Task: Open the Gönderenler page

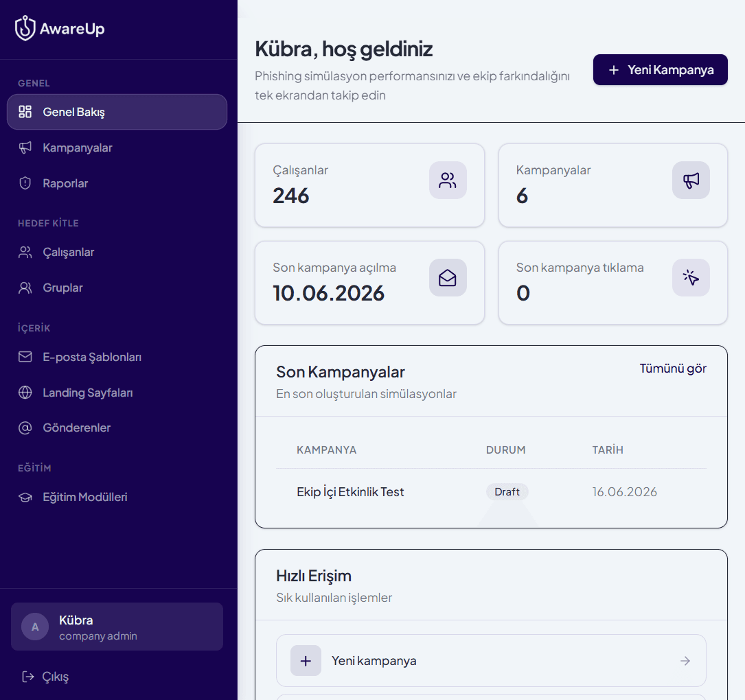Action: 117,428
